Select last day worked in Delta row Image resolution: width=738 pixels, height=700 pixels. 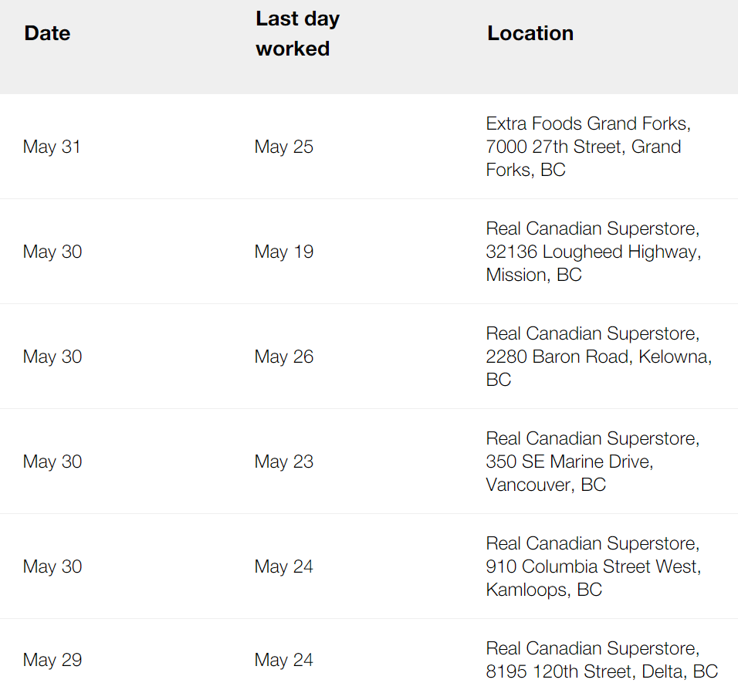point(284,660)
